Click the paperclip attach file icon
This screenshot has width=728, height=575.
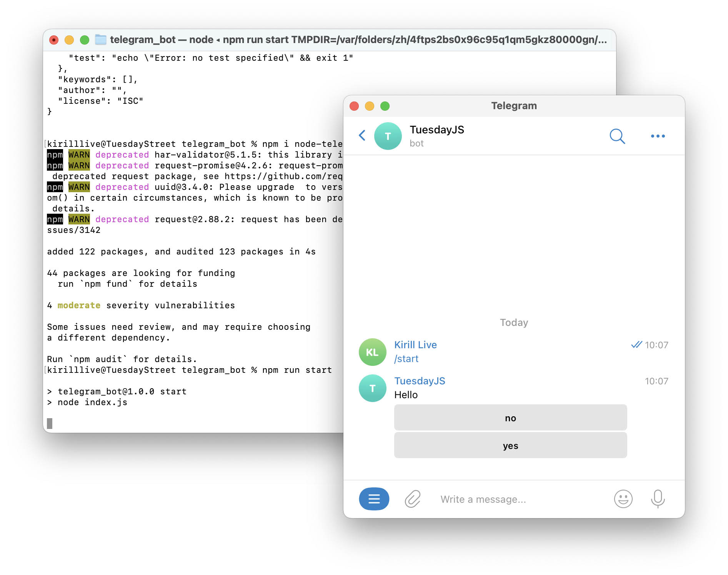point(413,499)
